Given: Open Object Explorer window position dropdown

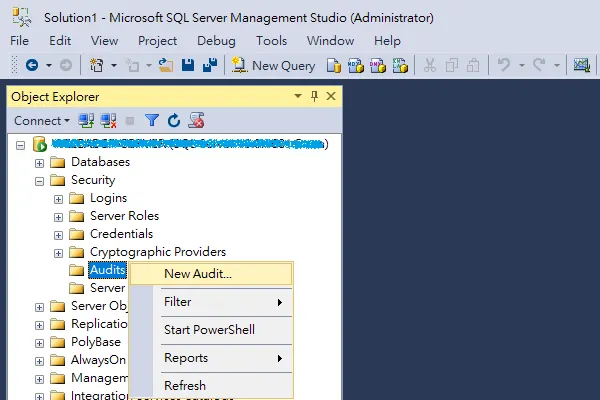Looking at the screenshot, I should [x=298, y=96].
